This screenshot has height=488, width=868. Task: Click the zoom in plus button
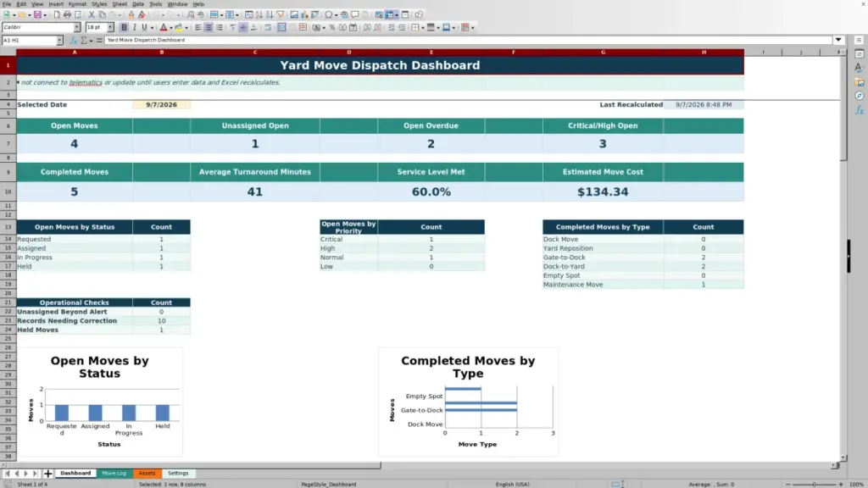point(840,484)
